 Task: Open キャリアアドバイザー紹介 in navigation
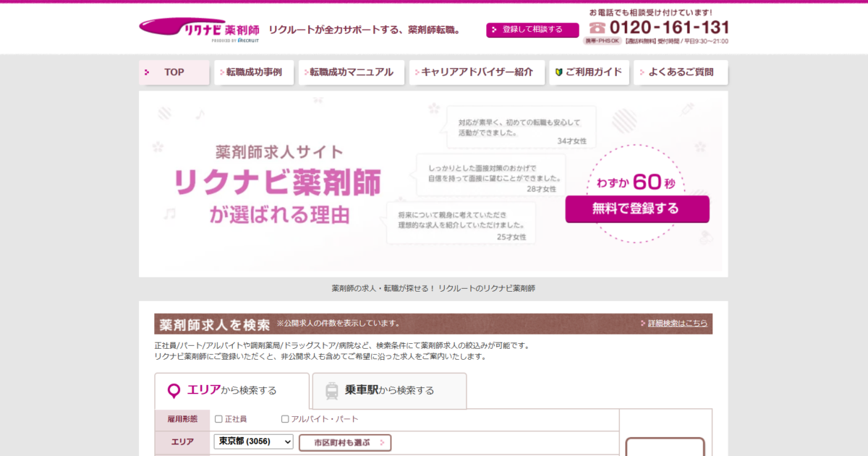(477, 72)
